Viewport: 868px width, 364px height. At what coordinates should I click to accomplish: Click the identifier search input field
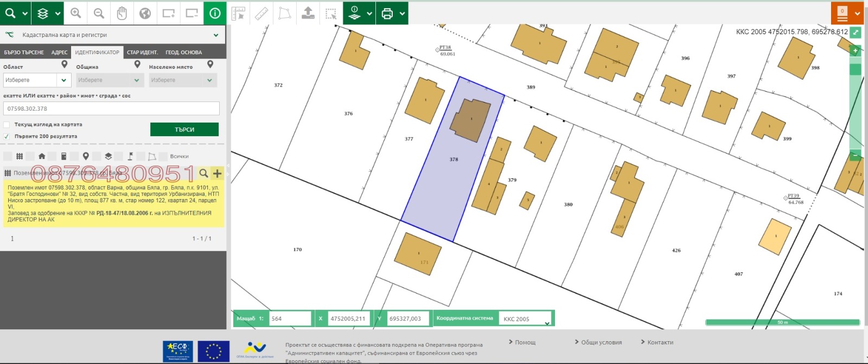[111, 108]
